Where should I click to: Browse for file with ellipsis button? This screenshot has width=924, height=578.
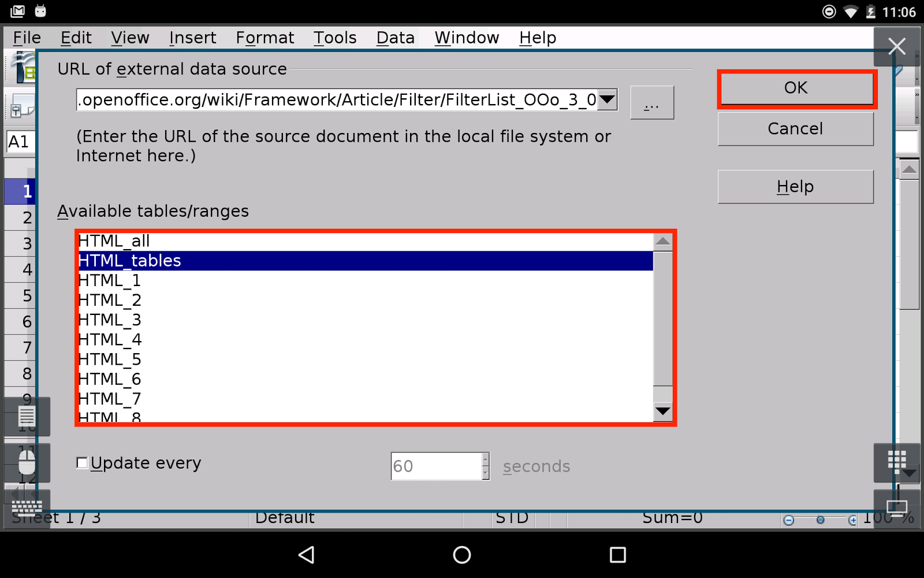pyautogui.click(x=651, y=103)
